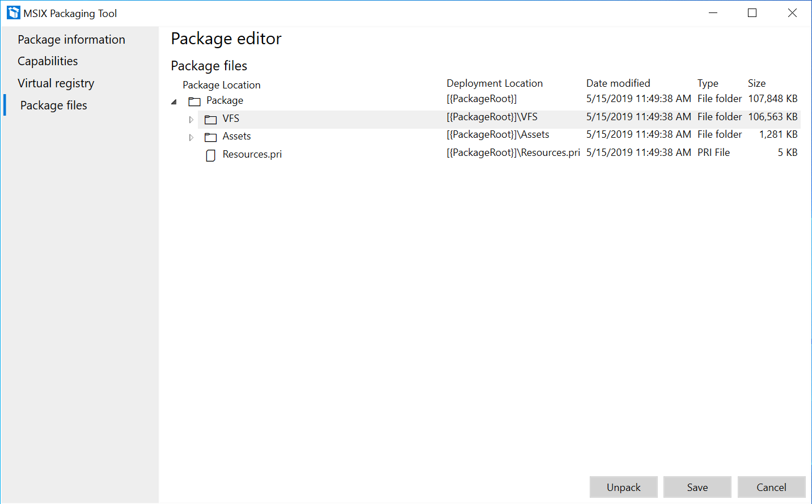
Task: Maximize the MSIX Packaging Tool window
Action: point(752,12)
